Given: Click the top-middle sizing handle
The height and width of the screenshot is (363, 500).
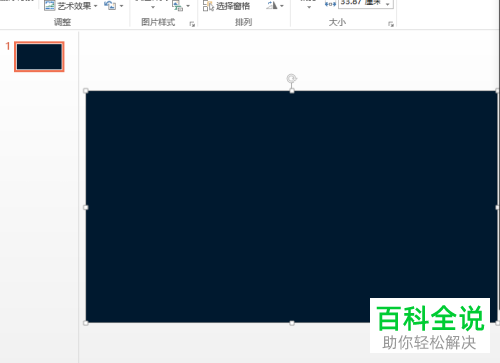Looking at the screenshot, I should [x=292, y=91].
